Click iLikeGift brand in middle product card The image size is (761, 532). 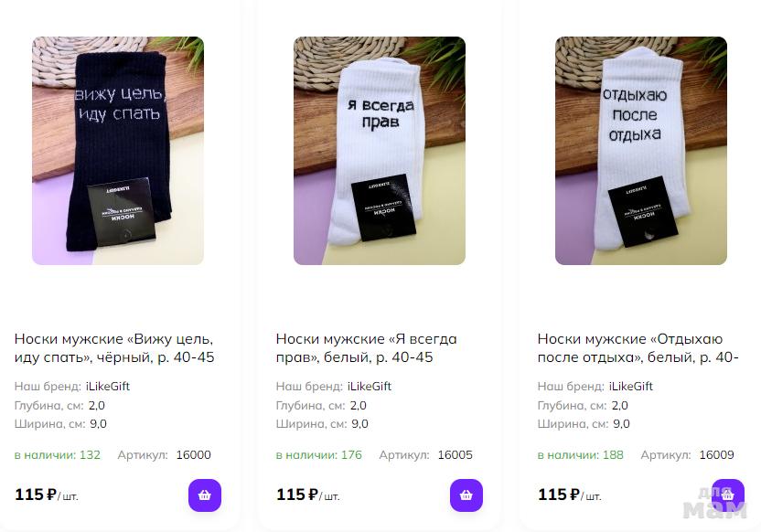pyautogui.click(x=370, y=386)
